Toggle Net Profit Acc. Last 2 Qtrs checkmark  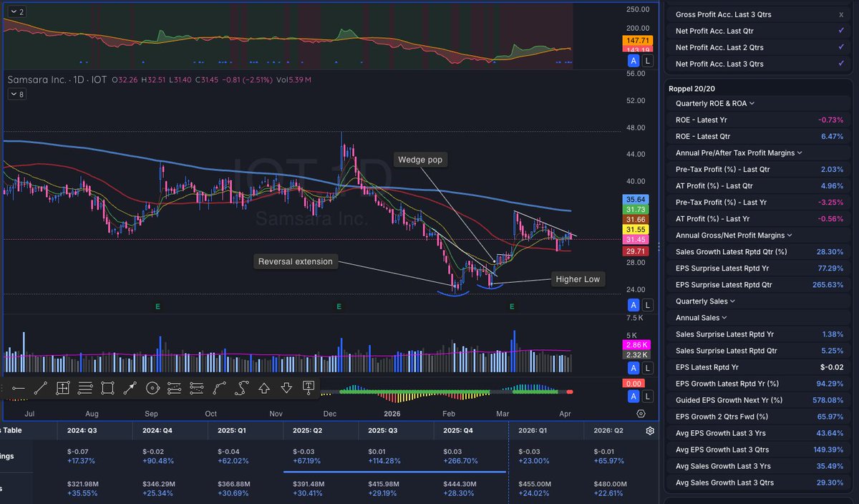841,47
